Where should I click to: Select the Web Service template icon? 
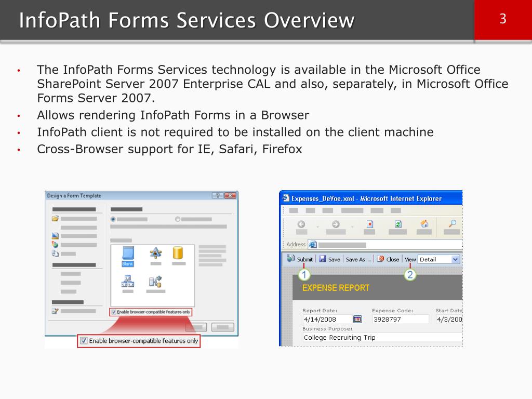pyautogui.click(x=128, y=281)
